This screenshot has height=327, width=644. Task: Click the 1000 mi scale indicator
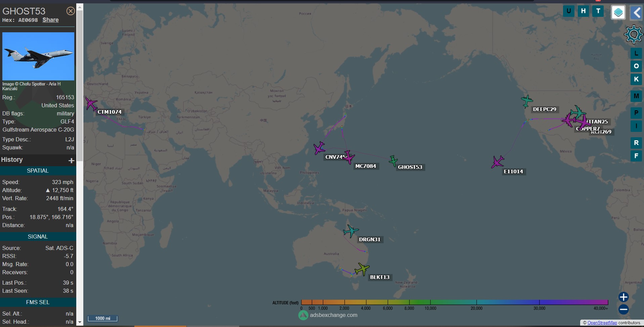(x=102, y=318)
